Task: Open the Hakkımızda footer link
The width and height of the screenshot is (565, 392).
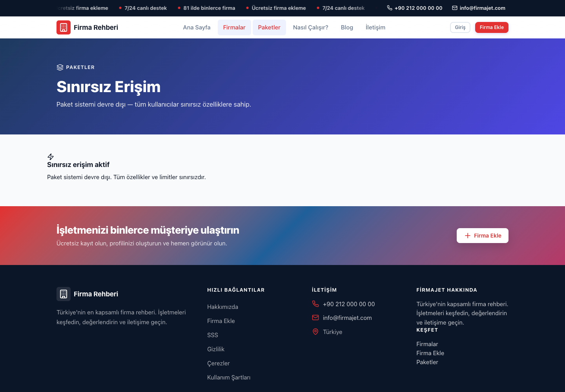Action: tap(222, 307)
